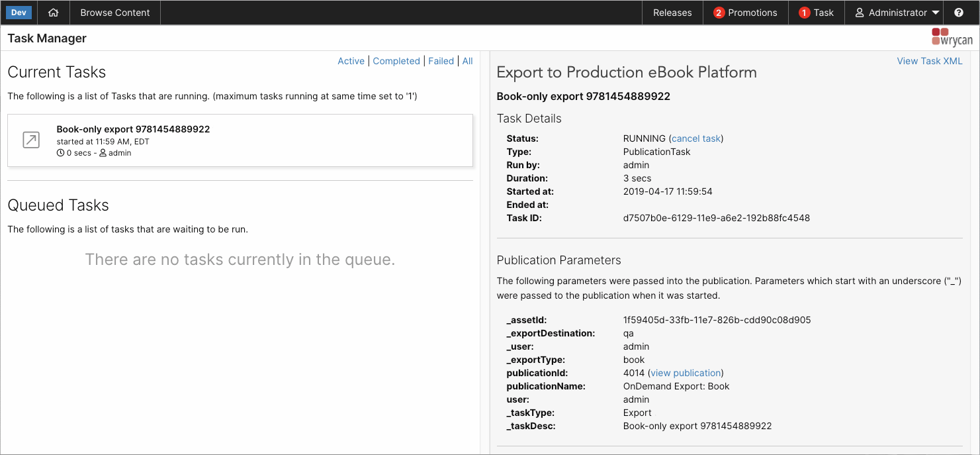Select the Book-only export task card title
The image size is (980, 455).
[133, 129]
